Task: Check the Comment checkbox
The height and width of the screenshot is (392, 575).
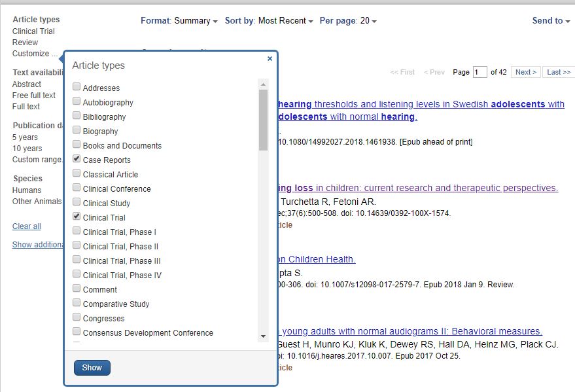Action: [x=77, y=288]
